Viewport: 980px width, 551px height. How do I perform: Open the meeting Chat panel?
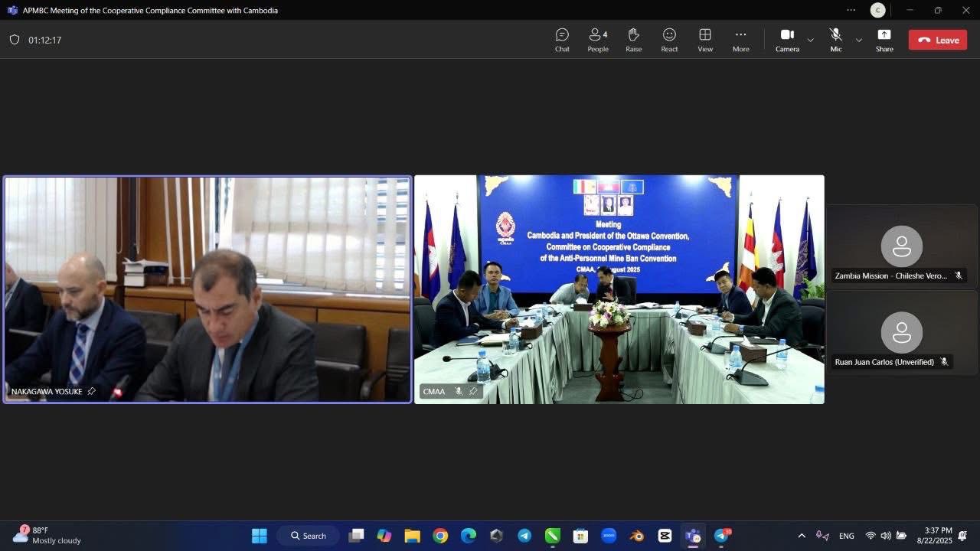pyautogui.click(x=562, y=40)
